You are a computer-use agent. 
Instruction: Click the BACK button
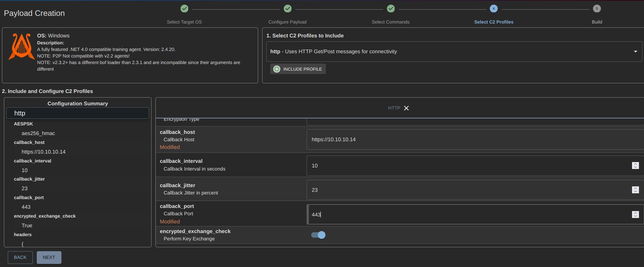coord(20,257)
